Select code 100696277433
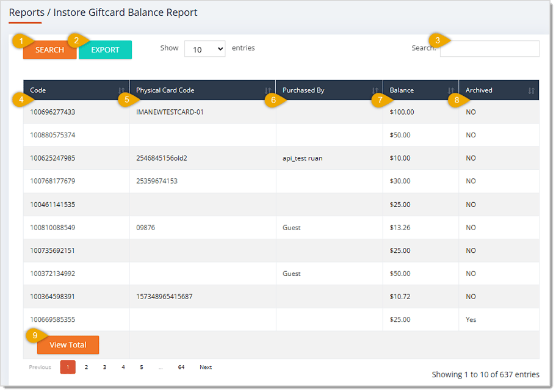This screenshot has width=556, height=392. point(52,112)
